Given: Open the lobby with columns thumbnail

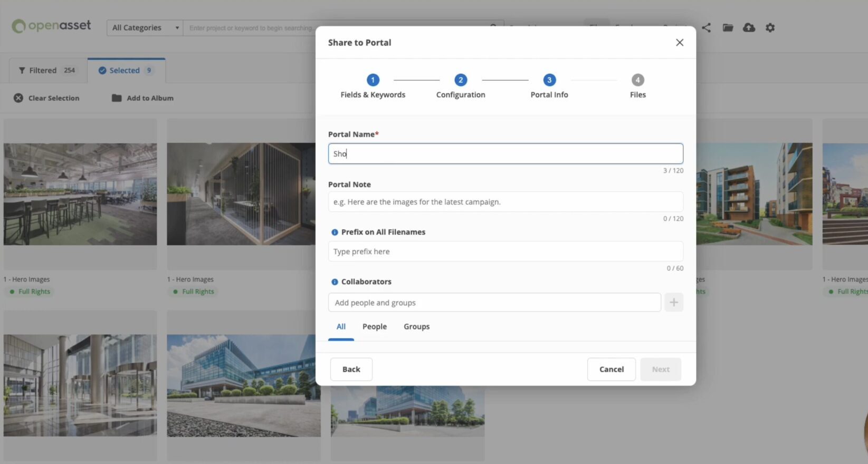Looking at the screenshot, I should pos(80,385).
